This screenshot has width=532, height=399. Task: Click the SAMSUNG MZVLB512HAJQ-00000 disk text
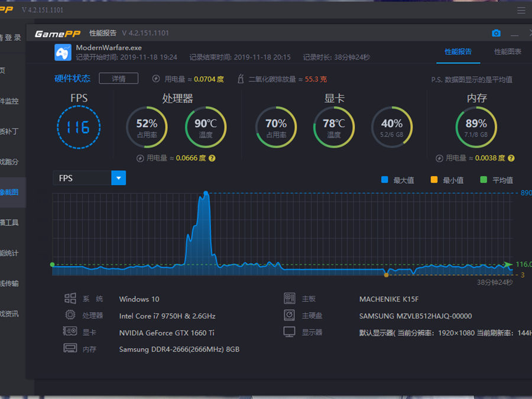pos(416,316)
